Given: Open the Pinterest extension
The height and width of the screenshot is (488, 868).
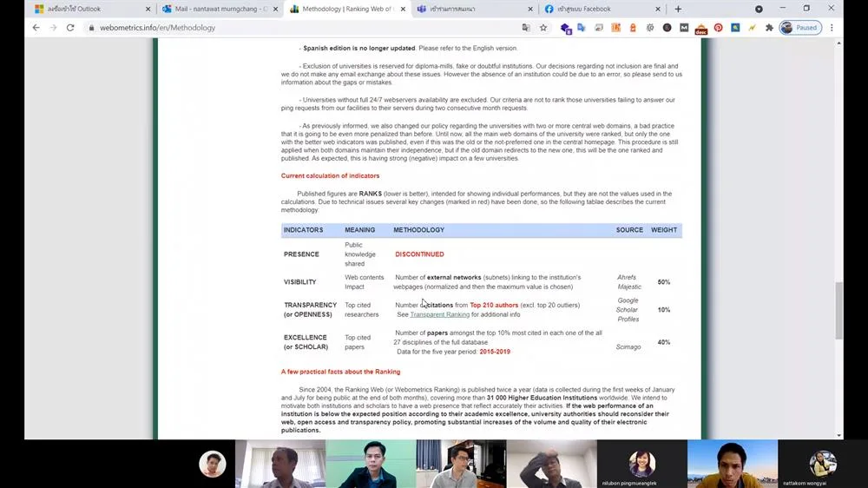Looking at the screenshot, I should [718, 28].
